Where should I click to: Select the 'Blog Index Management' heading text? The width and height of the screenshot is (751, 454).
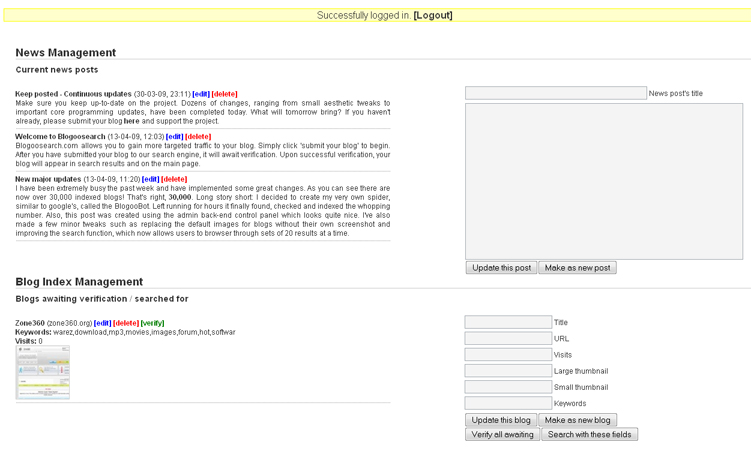pos(79,282)
